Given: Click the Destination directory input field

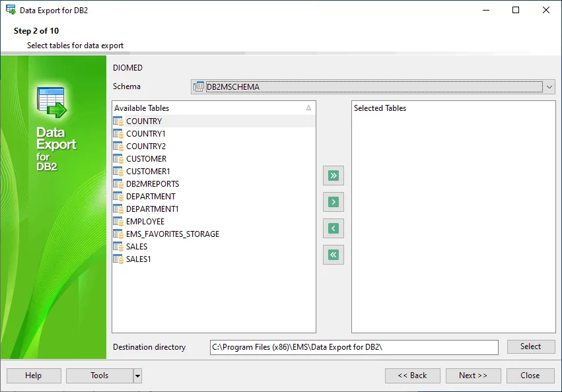Looking at the screenshot, I should (x=354, y=347).
